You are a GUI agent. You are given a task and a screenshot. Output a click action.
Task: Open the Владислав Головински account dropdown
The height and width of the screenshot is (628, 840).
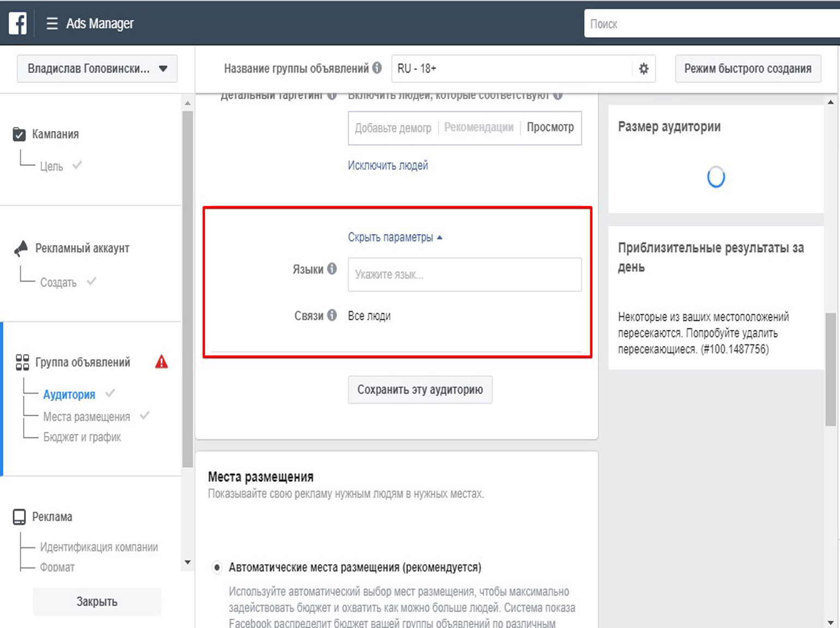(97, 69)
